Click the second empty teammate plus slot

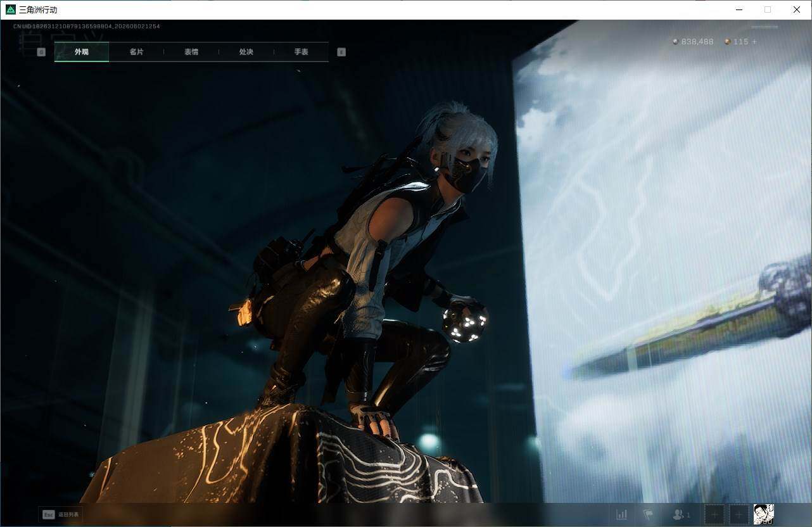coord(739,514)
